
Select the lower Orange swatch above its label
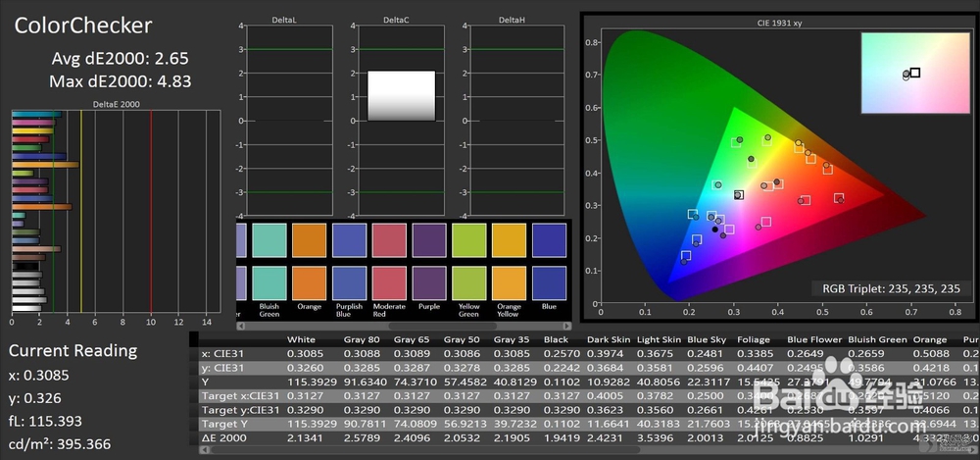click(310, 282)
